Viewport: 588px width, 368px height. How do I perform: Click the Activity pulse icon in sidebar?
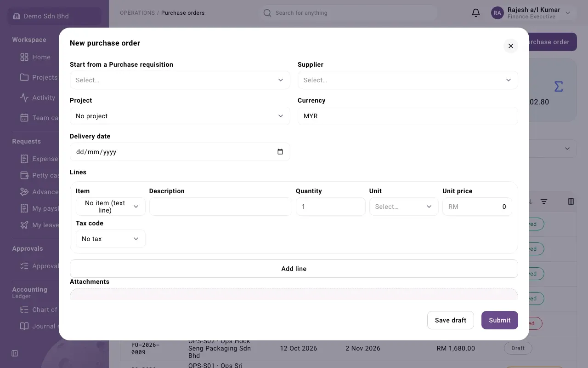tap(24, 98)
